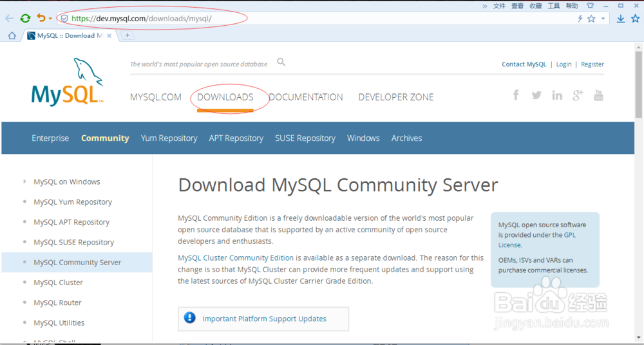644x345 pixels.
Task: Open the dropdown beside the undo arrow
Action: pos(50,19)
